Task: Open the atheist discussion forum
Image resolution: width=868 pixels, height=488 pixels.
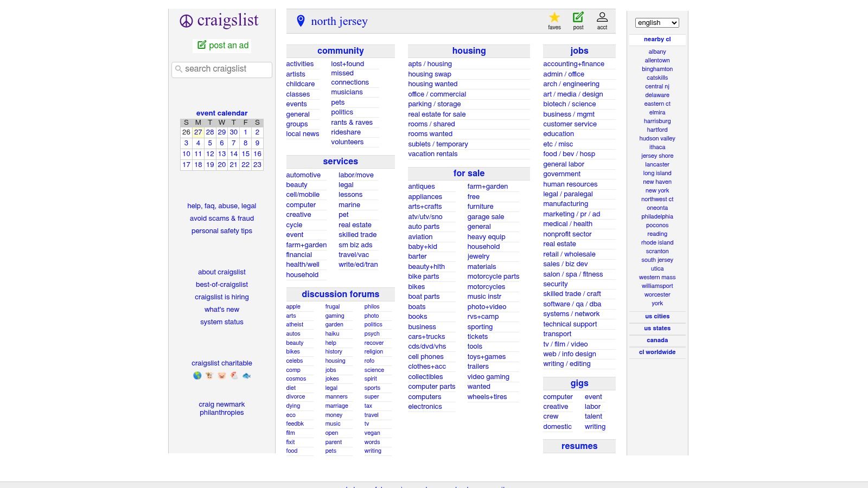Action: click(295, 325)
